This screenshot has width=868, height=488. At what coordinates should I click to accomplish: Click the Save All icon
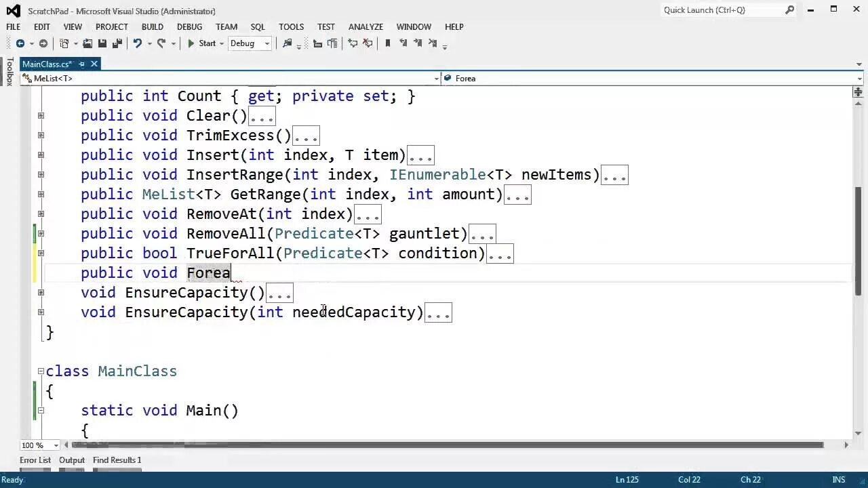tap(117, 43)
